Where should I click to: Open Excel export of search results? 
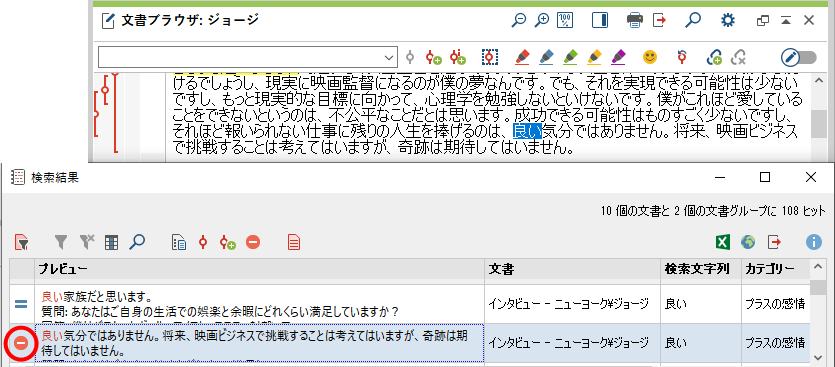[722, 242]
